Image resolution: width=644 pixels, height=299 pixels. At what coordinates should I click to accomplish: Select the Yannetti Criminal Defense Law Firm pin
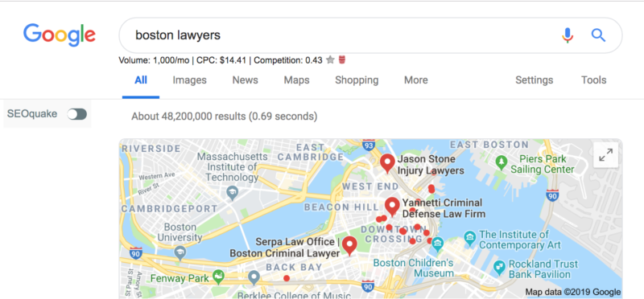tap(392, 207)
